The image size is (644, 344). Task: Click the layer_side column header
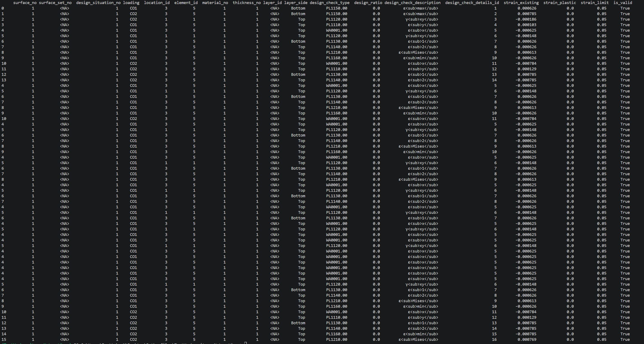[x=296, y=3]
